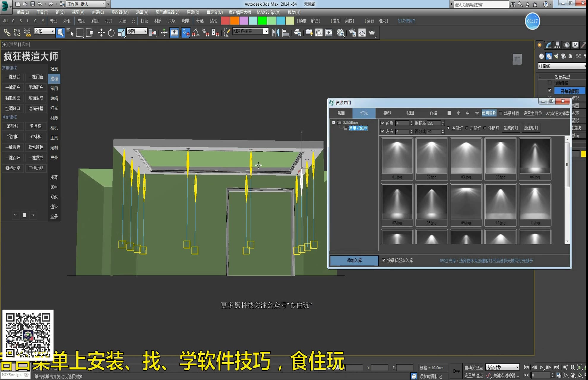Toggle 按最低版本入库 checkbox
Image resolution: width=588 pixels, height=380 pixels.
coord(384,260)
